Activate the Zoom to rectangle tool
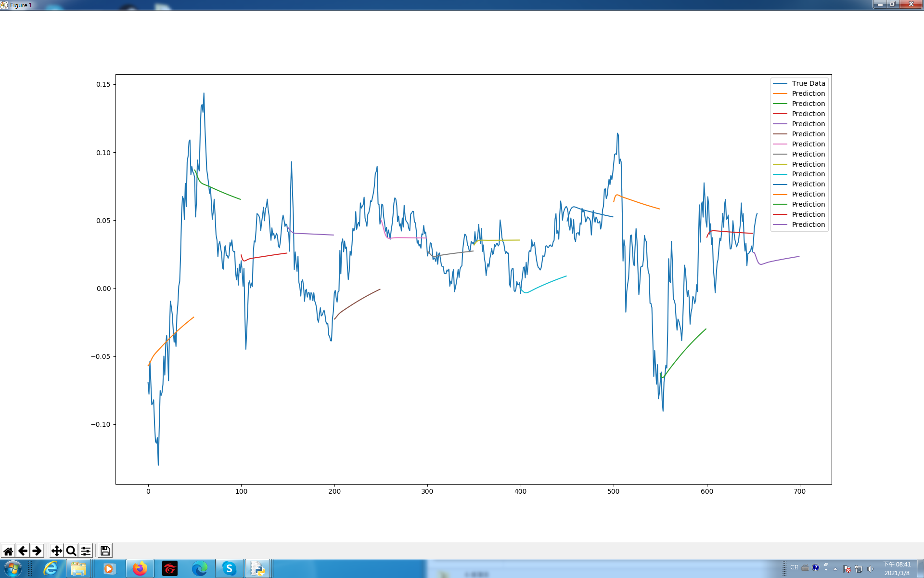 (71, 551)
